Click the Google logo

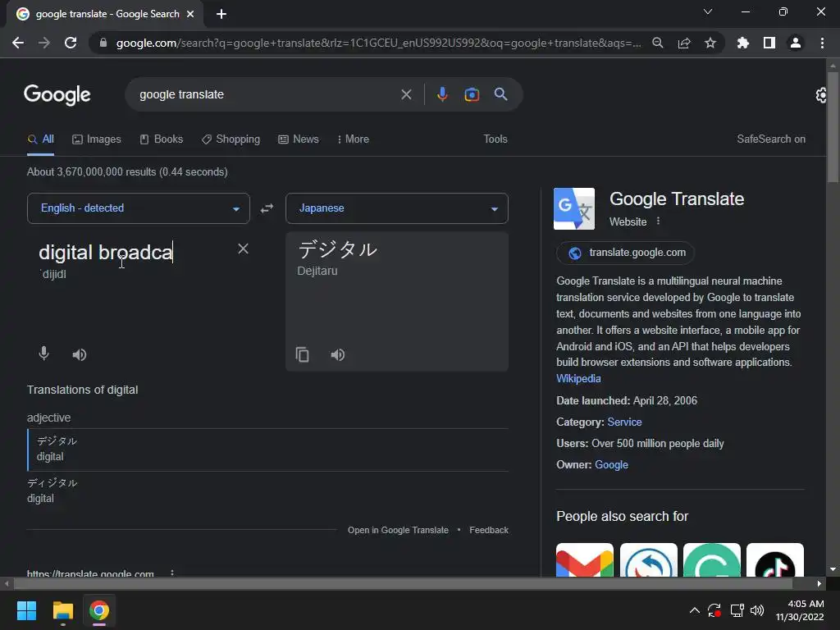click(x=57, y=95)
